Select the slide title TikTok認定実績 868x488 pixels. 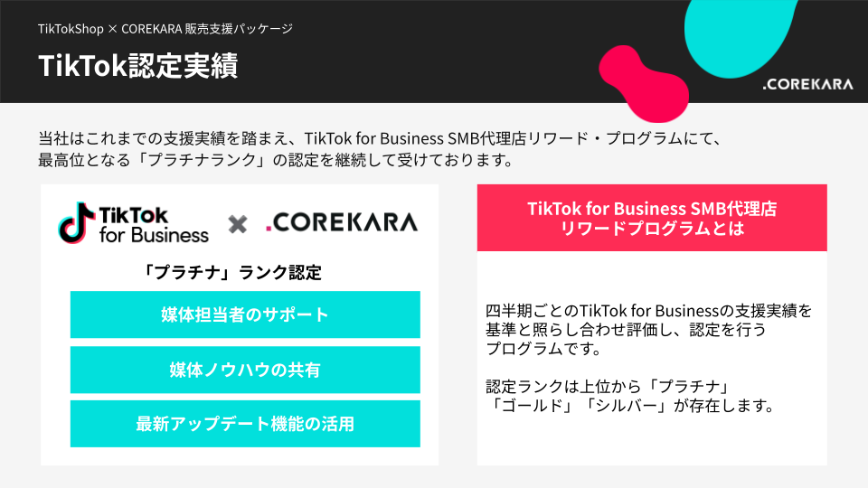(138, 67)
